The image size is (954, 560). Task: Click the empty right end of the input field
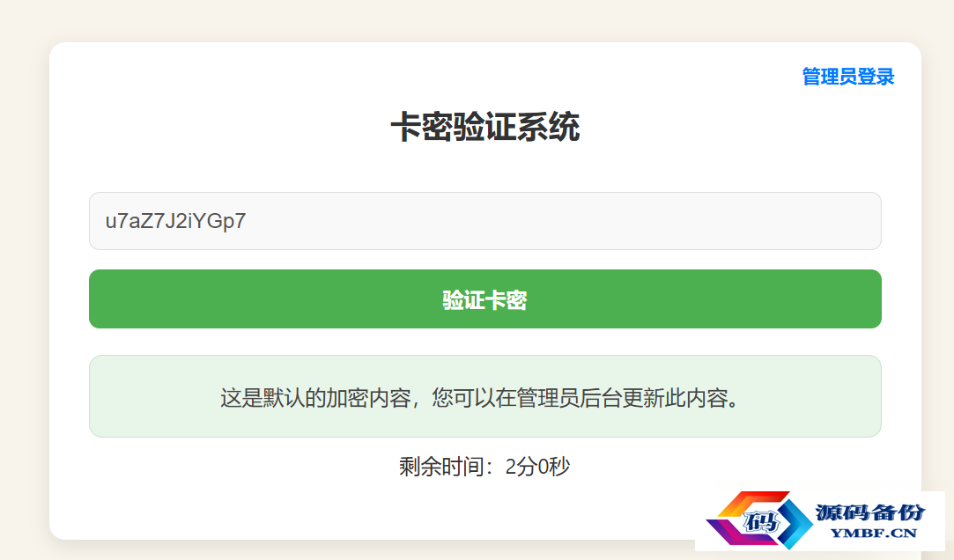(x=821, y=221)
